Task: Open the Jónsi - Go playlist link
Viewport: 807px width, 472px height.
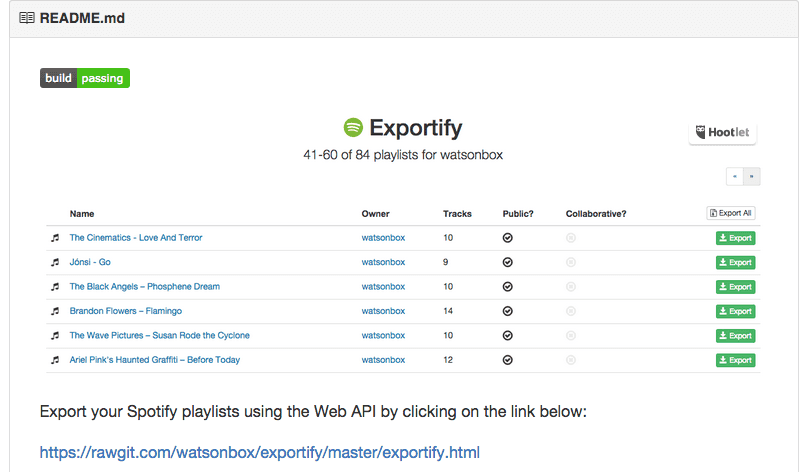Action: click(90, 262)
